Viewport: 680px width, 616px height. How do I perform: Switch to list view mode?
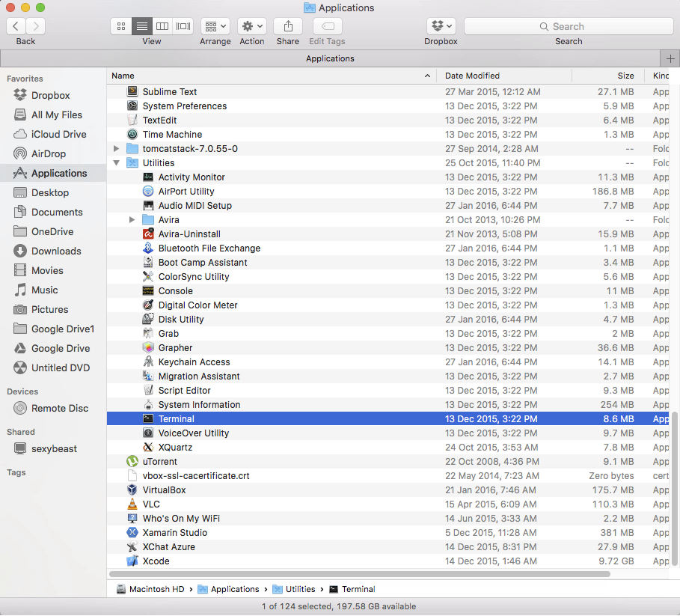(x=142, y=26)
